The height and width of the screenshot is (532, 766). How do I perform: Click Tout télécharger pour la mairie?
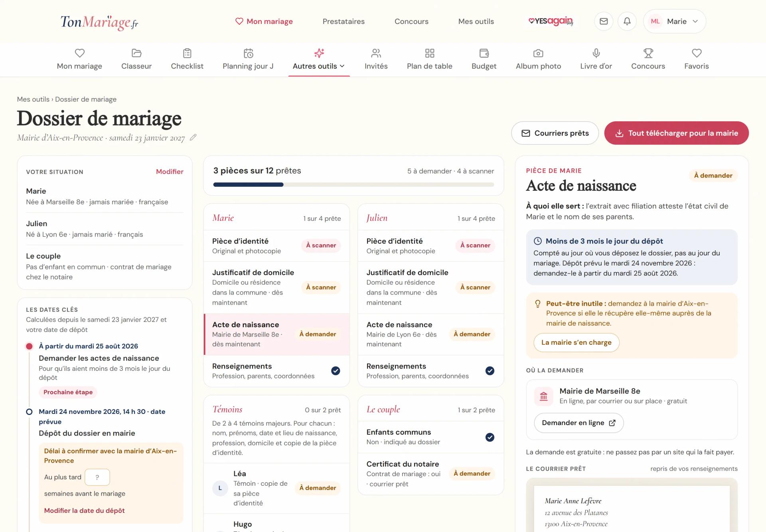click(x=676, y=133)
